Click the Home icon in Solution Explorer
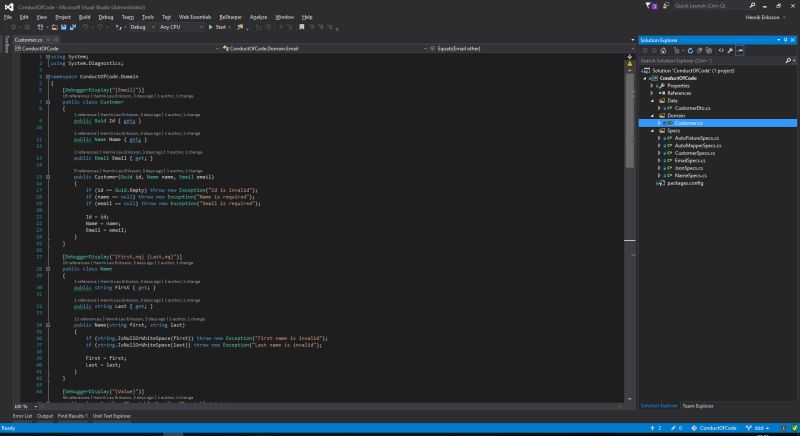This screenshot has width=800, height=436. [x=663, y=50]
